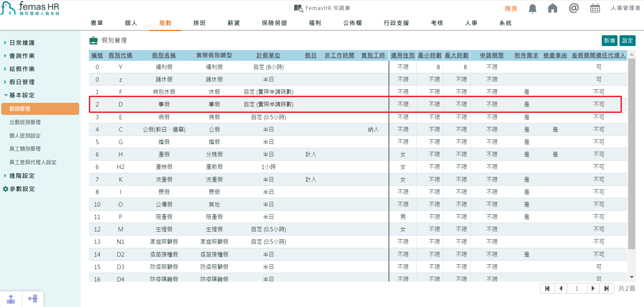Open the @ mentions icon
Image resolution: width=644 pixels, height=307 pixels.
(574, 8)
